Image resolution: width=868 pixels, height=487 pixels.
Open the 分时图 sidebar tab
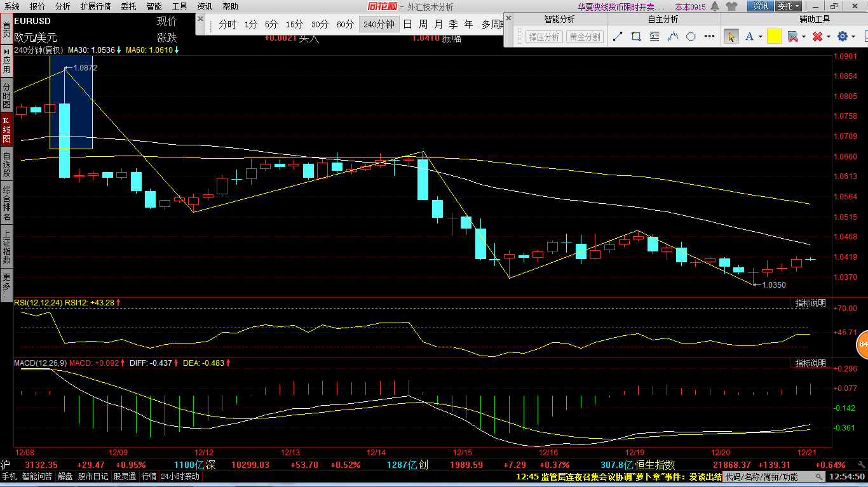(x=6, y=95)
